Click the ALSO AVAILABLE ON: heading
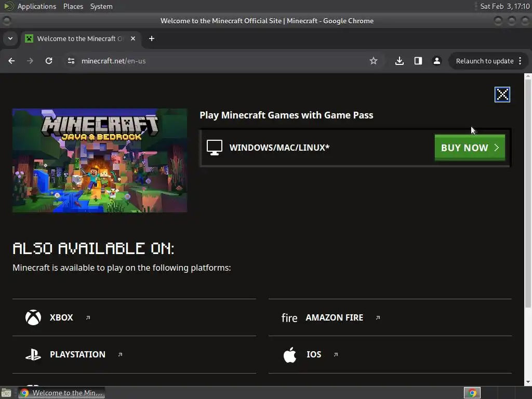Image resolution: width=532 pixels, height=399 pixels. click(94, 248)
